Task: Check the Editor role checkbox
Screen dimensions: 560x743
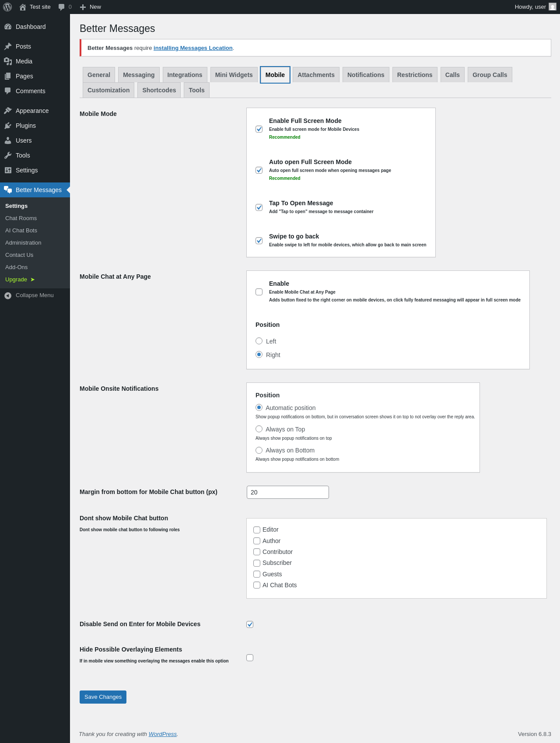Action: (x=257, y=530)
